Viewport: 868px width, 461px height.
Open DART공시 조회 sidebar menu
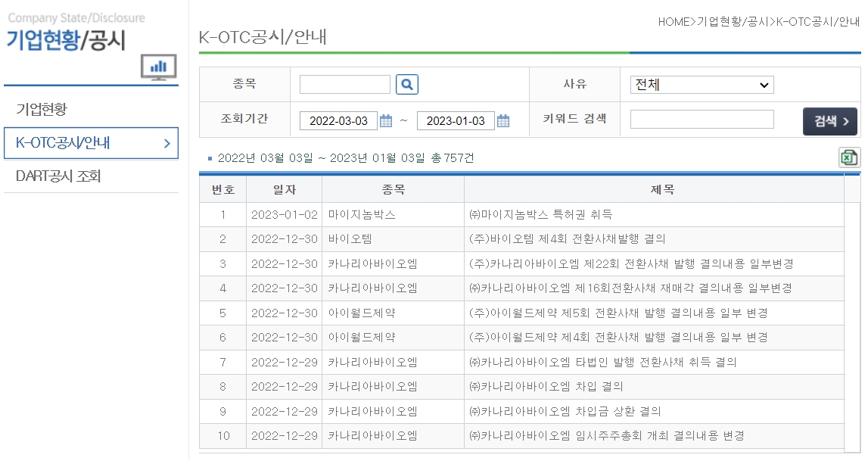(x=58, y=176)
